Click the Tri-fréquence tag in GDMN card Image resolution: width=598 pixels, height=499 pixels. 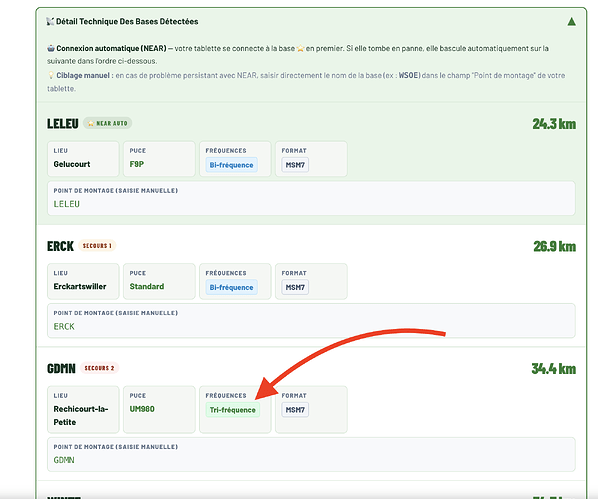coord(233,410)
